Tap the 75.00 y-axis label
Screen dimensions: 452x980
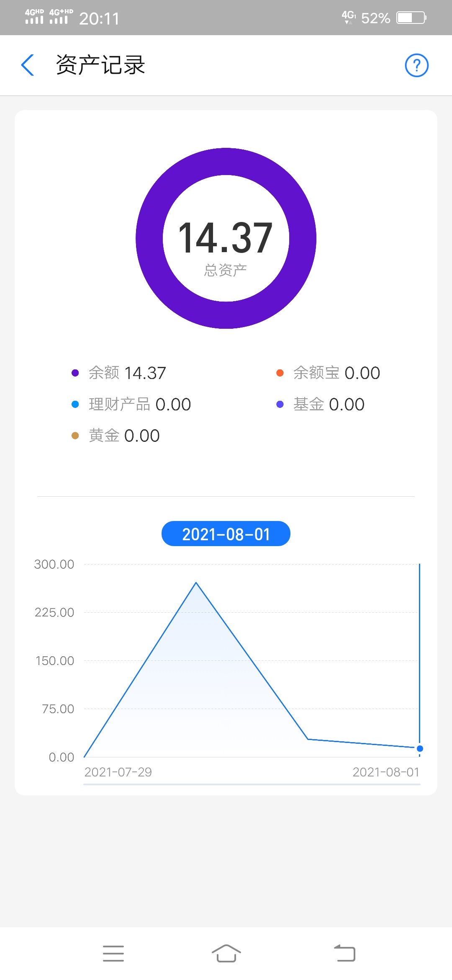(58, 709)
